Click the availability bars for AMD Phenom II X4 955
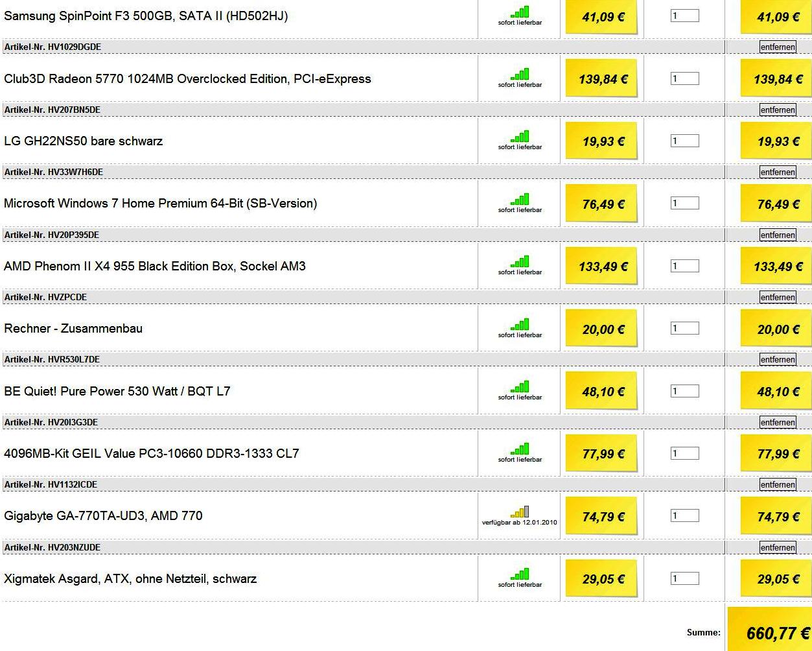Image resolution: width=812 pixels, height=651 pixels. (520, 261)
